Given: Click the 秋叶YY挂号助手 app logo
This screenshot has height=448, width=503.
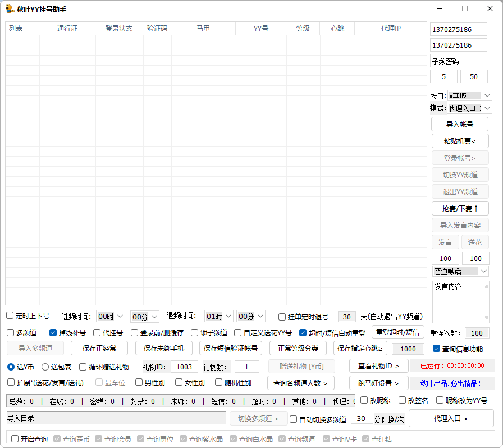Looking at the screenshot, I should (x=10, y=8).
